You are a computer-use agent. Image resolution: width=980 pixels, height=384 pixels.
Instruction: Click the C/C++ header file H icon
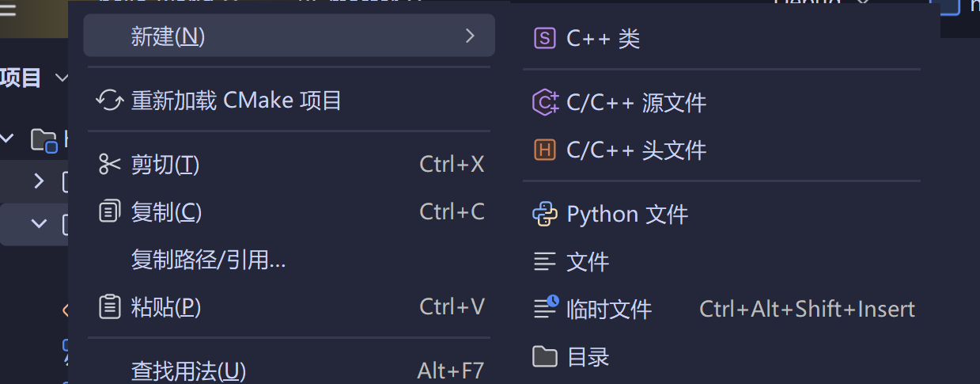(x=545, y=150)
